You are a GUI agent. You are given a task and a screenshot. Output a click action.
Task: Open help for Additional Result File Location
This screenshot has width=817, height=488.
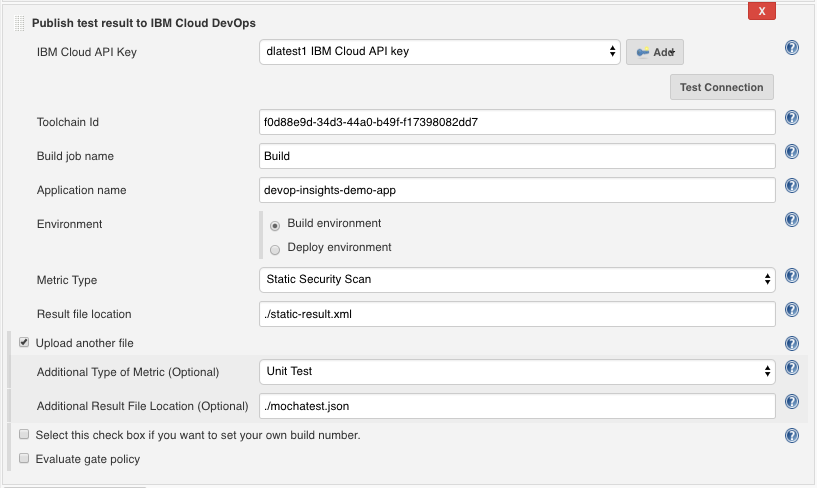pos(791,402)
